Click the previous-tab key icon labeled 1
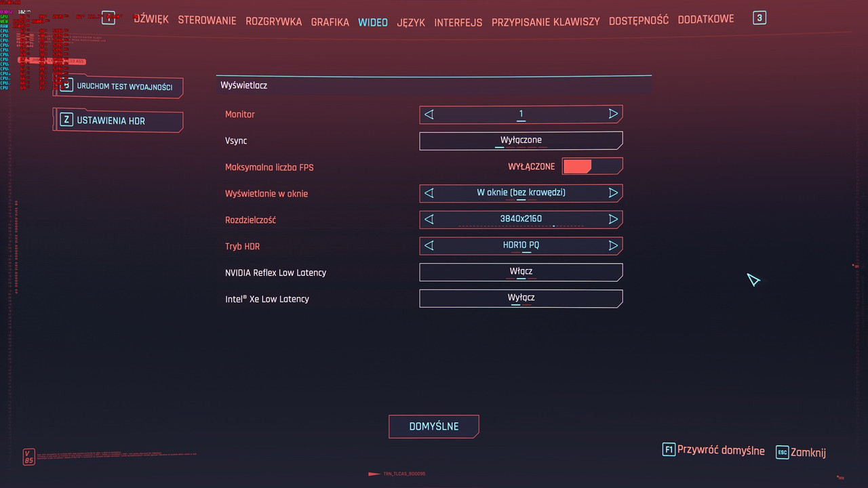868x488 pixels. [108, 18]
